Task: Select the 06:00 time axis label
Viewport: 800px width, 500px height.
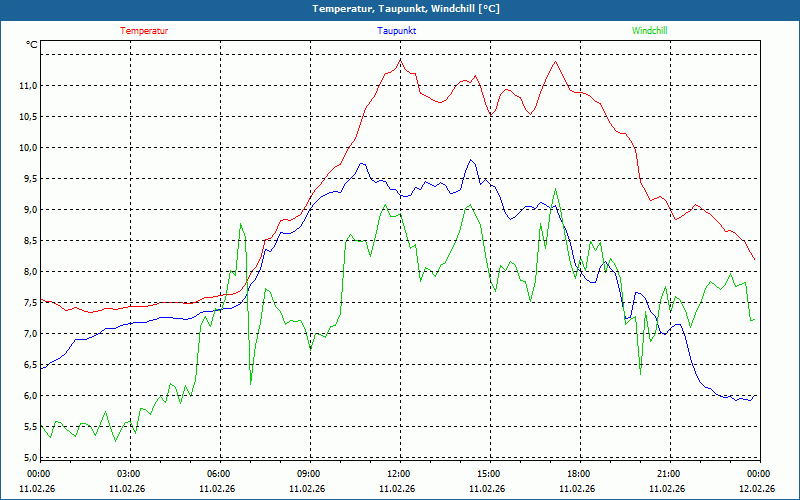Action: tap(218, 474)
